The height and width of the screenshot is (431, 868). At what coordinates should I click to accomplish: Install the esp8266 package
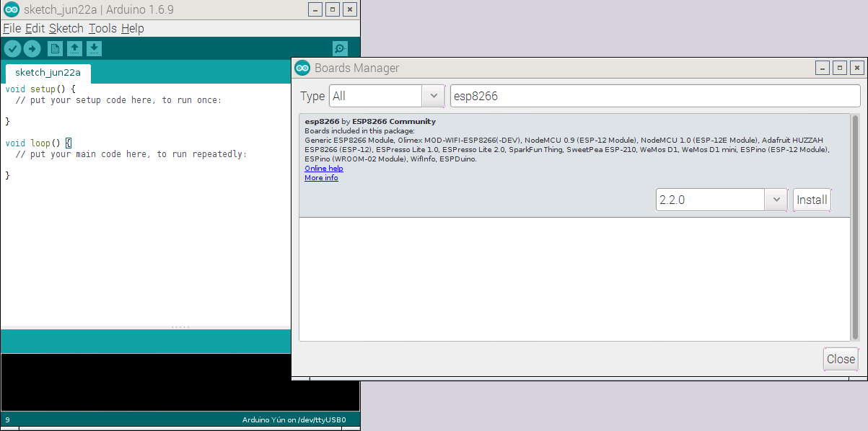[812, 200]
